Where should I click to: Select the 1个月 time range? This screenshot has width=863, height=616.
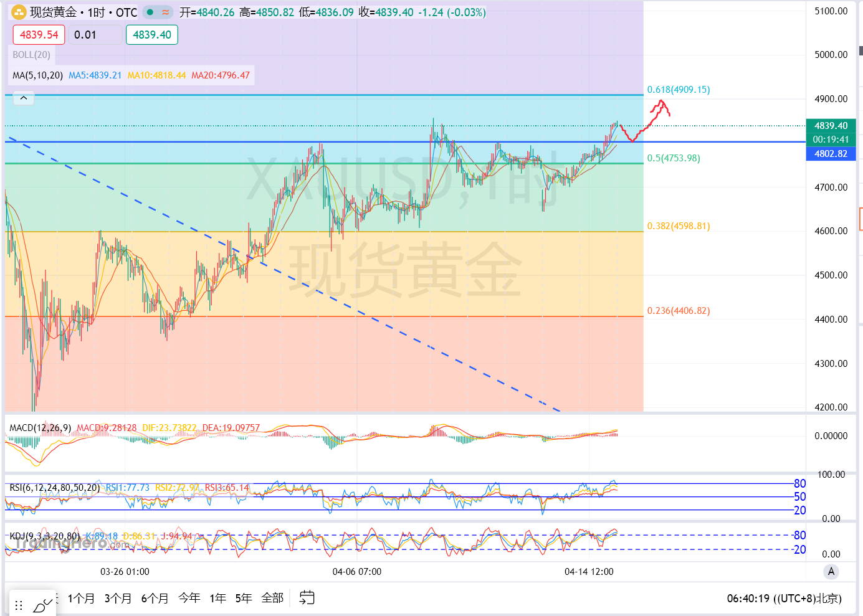click(x=81, y=599)
